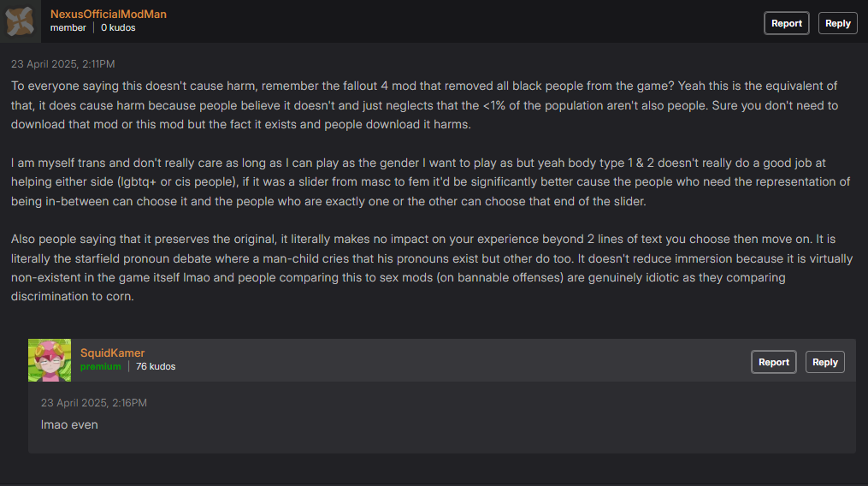Report SquidKamer's reply
The width and height of the screenshot is (868, 486).
(x=773, y=362)
